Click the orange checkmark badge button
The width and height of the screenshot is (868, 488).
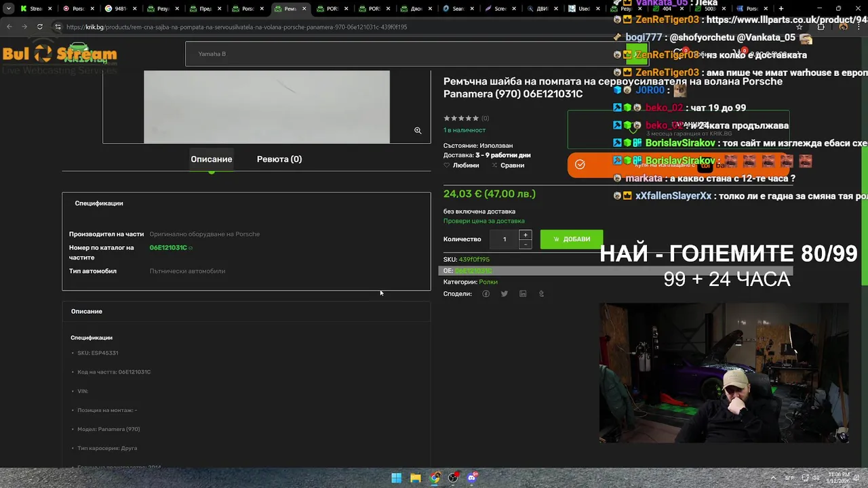click(580, 165)
